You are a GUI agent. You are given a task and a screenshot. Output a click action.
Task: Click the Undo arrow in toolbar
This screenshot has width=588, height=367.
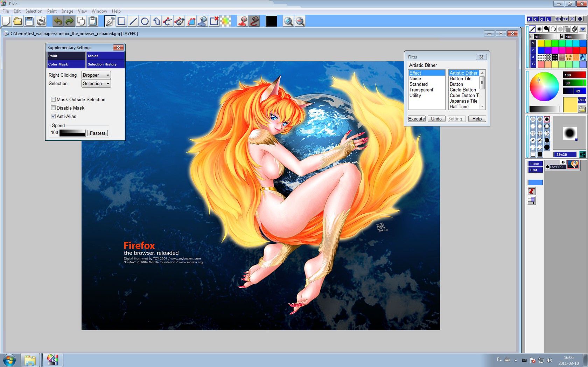[58, 21]
